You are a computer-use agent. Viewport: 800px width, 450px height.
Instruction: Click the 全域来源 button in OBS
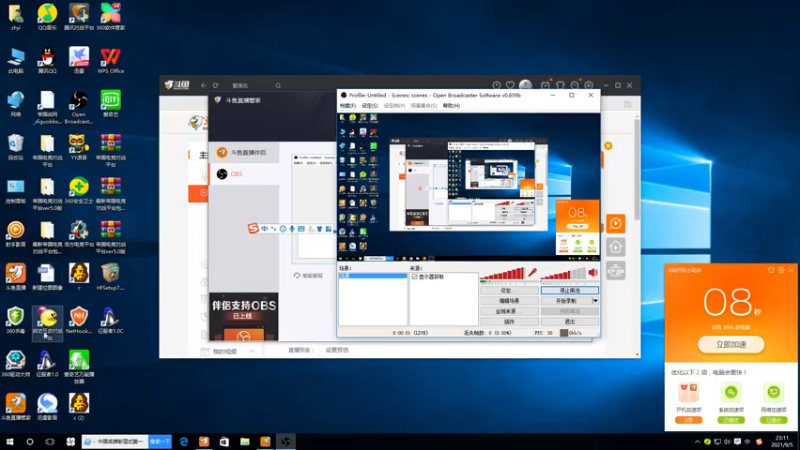click(x=509, y=311)
